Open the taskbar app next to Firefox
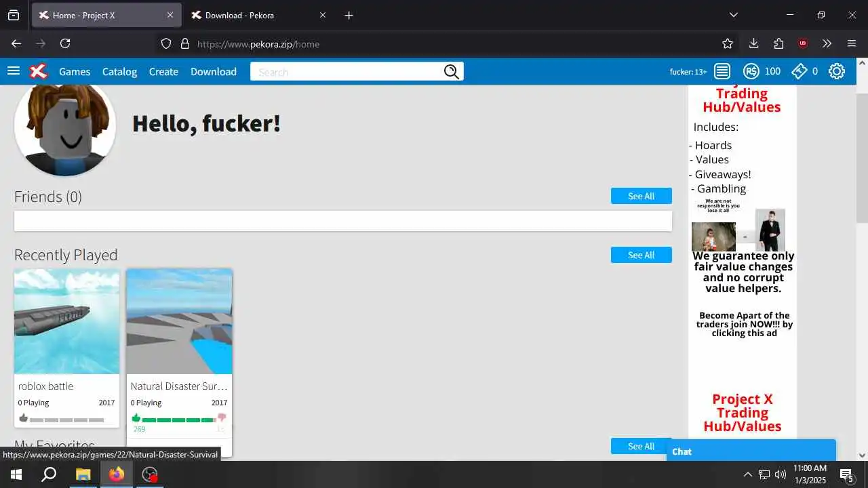The image size is (868, 488). tap(150, 474)
